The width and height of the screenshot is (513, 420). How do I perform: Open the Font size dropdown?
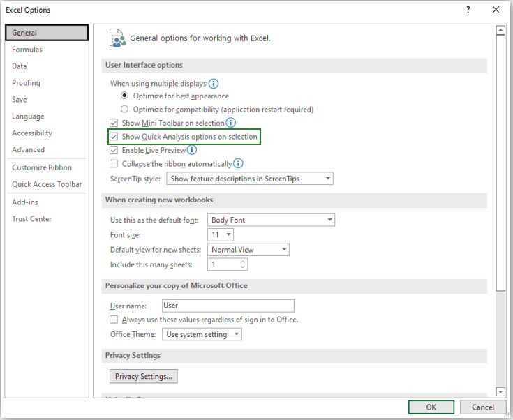point(221,234)
